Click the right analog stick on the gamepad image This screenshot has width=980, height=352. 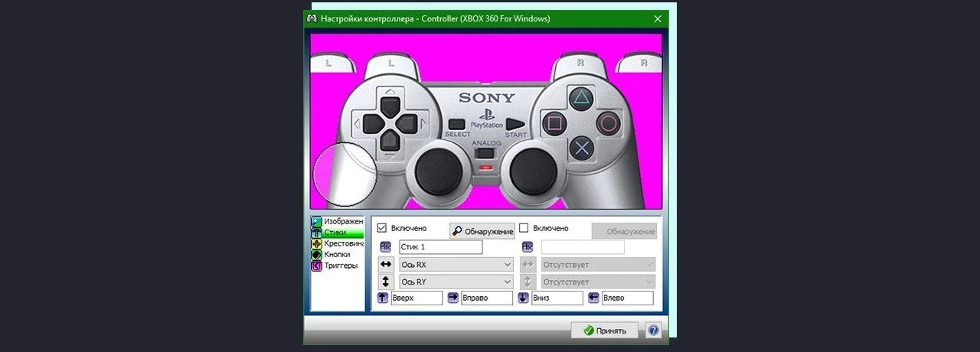click(534, 169)
